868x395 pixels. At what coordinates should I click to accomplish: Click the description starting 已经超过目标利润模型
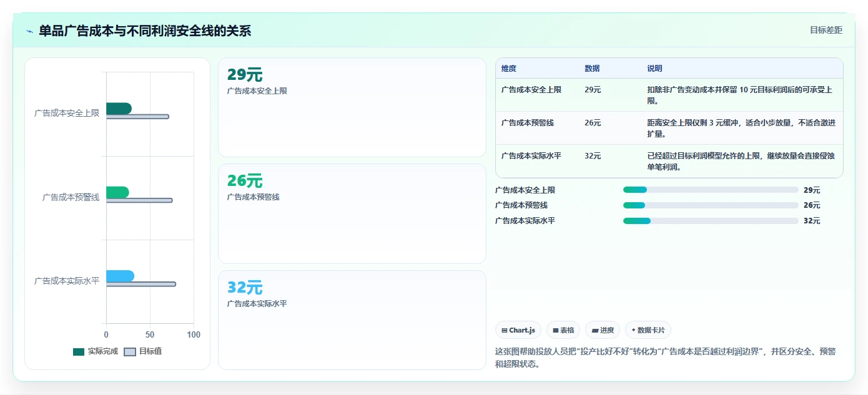click(741, 161)
